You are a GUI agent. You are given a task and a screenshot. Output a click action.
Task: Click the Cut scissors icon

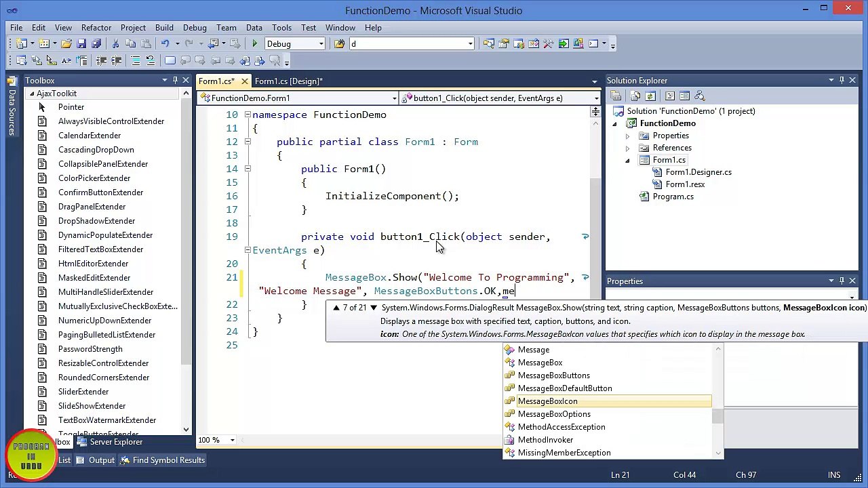pos(115,43)
